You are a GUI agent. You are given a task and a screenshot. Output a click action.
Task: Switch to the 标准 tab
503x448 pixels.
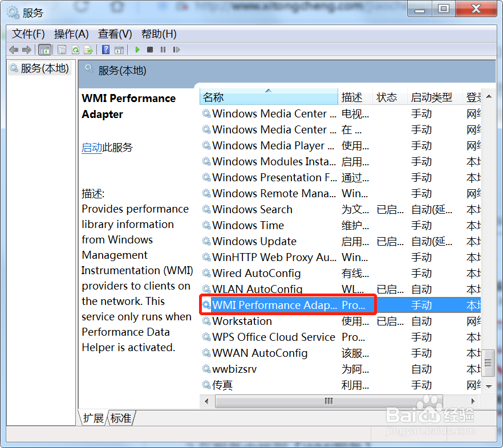coord(121,418)
